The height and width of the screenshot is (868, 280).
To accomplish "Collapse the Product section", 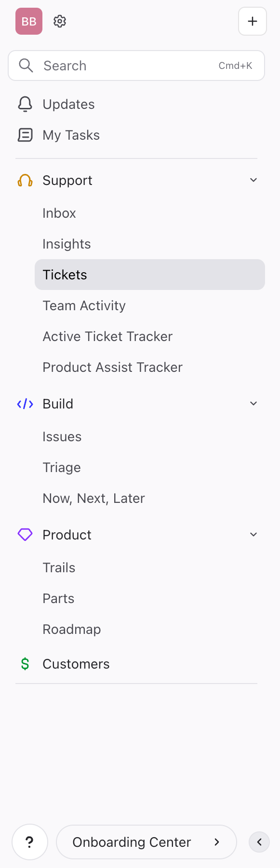I will click(x=253, y=534).
